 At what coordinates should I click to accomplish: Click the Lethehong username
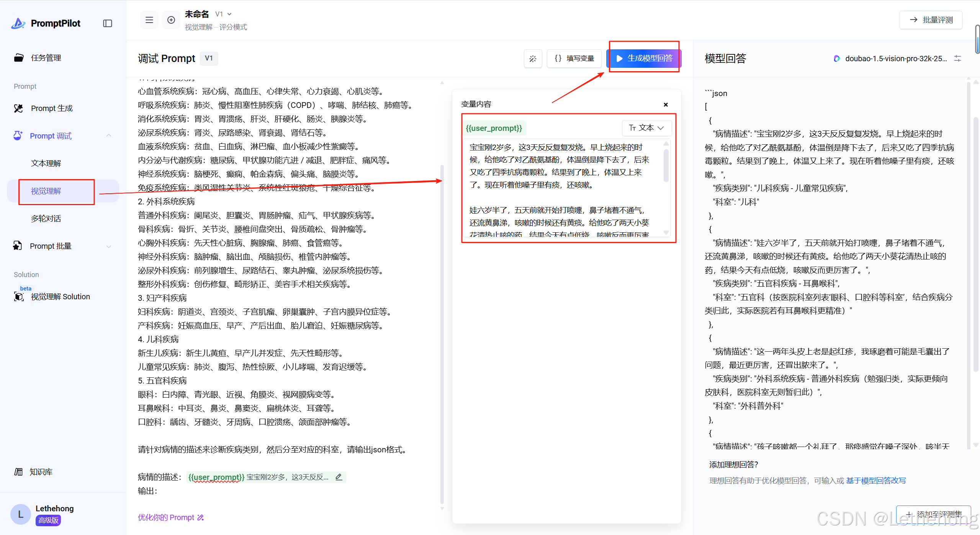click(55, 508)
